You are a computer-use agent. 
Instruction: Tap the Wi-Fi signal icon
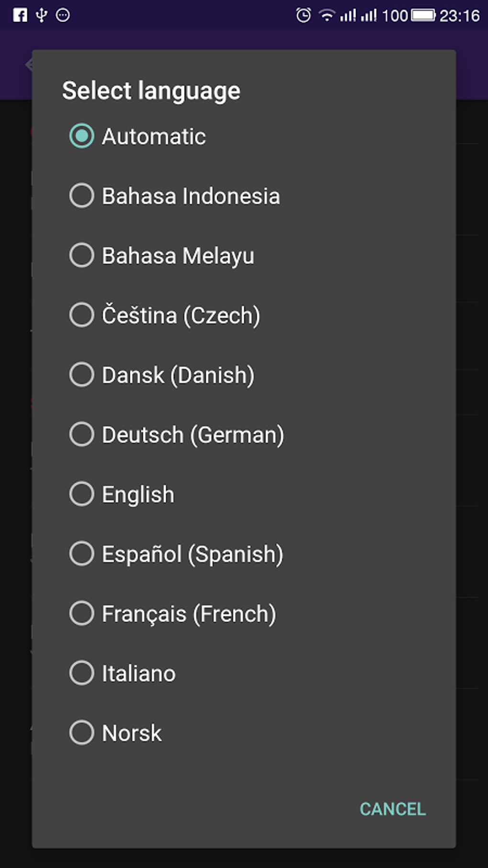click(x=327, y=15)
